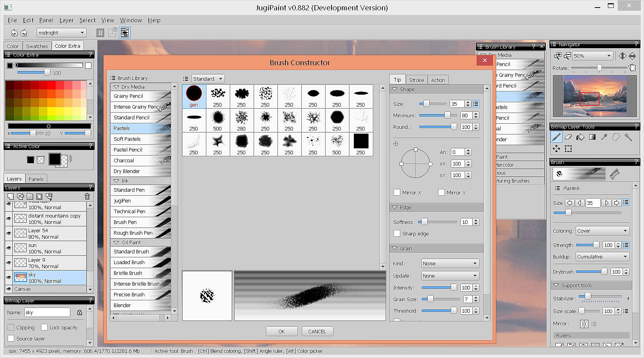Switch to the Stroke tab
The image size is (644, 358).
(416, 80)
